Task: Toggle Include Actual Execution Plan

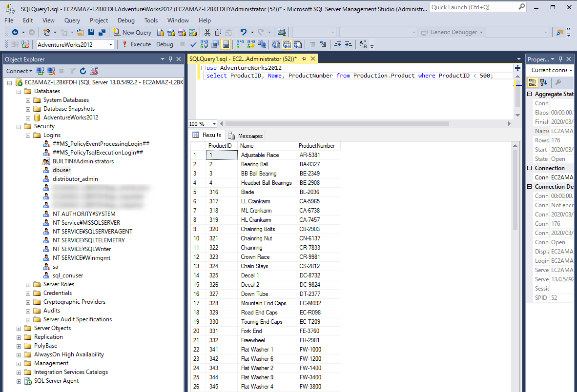Action: (x=240, y=44)
